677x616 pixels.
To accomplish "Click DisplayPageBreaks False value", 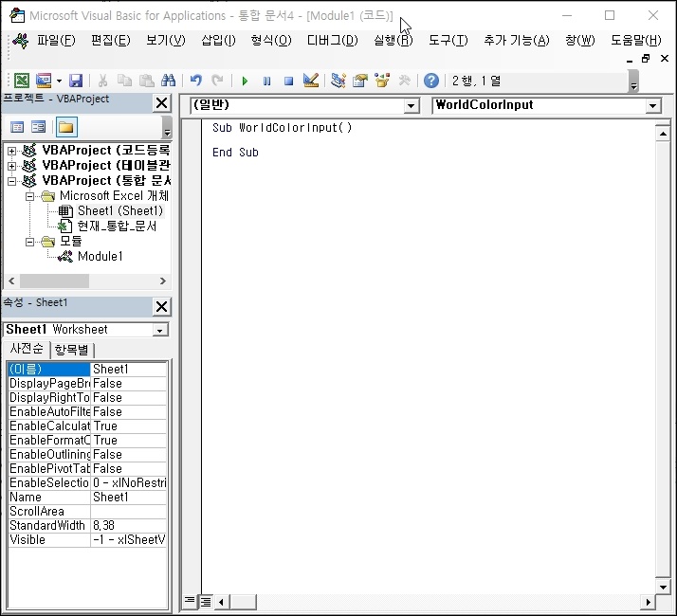I will [128, 384].
